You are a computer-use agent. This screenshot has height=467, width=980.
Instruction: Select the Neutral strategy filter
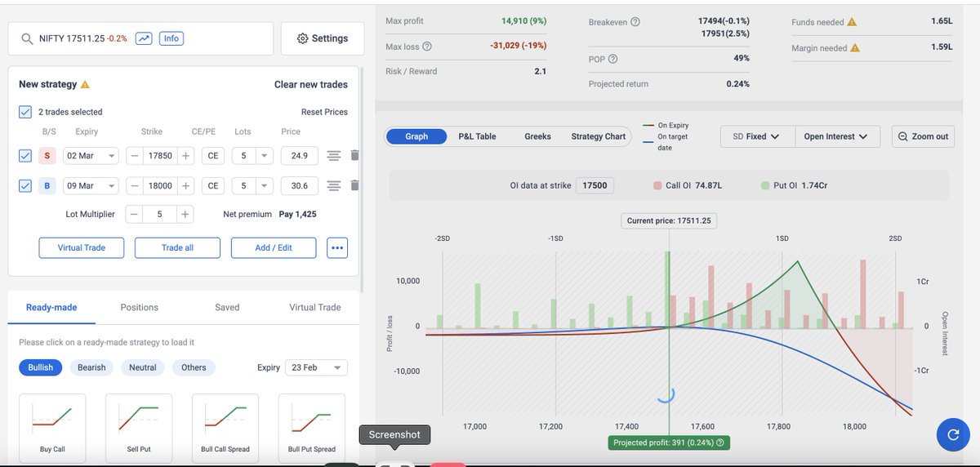coord(142,367)
